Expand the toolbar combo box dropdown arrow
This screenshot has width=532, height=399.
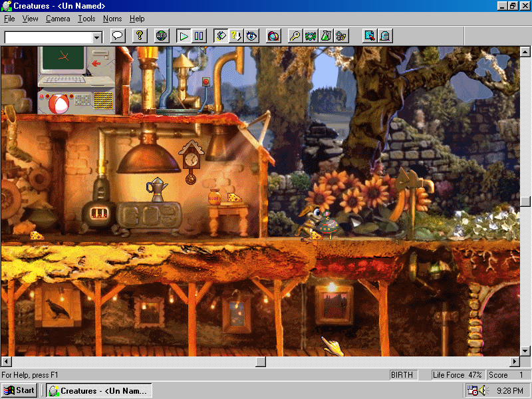pos(97,37)
